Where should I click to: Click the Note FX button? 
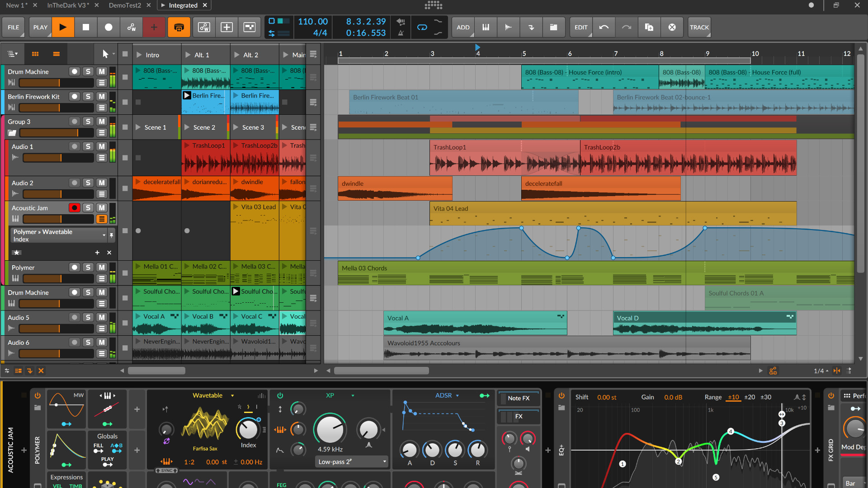click(x=518, y=398)
